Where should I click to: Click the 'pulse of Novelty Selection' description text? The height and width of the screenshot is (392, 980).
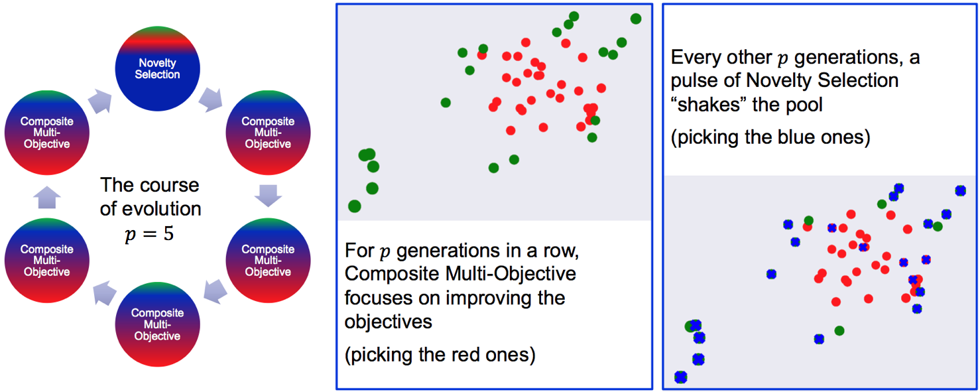click(785, 81)
